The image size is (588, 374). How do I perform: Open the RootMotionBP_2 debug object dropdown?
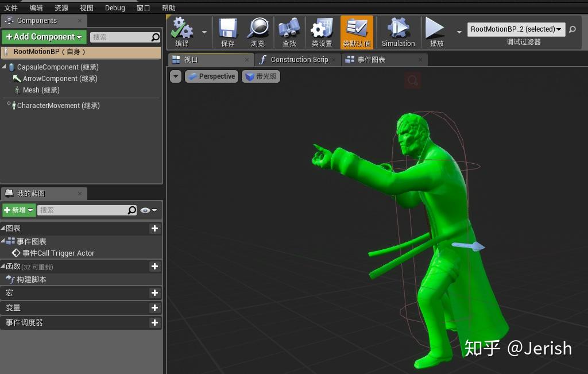click(515, 29)
